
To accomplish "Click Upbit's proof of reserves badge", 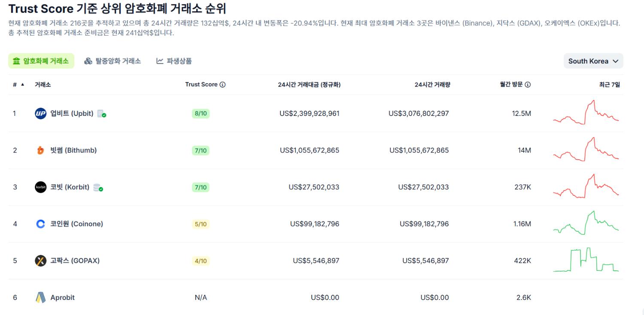I will (102, 114).
